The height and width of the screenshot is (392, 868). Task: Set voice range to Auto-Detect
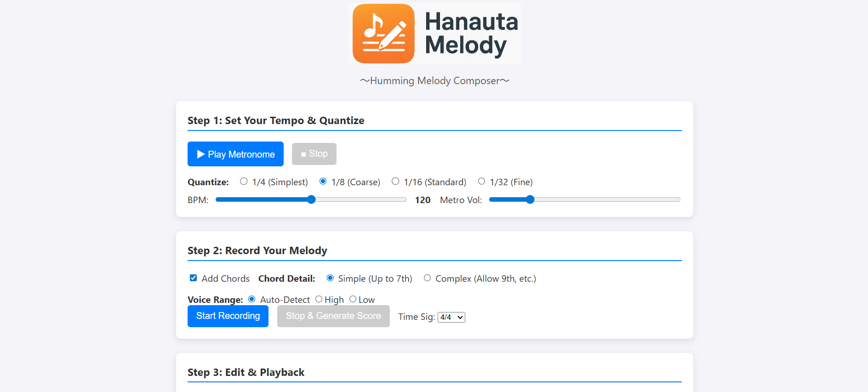pyautogui.click(x=252, y=299)
